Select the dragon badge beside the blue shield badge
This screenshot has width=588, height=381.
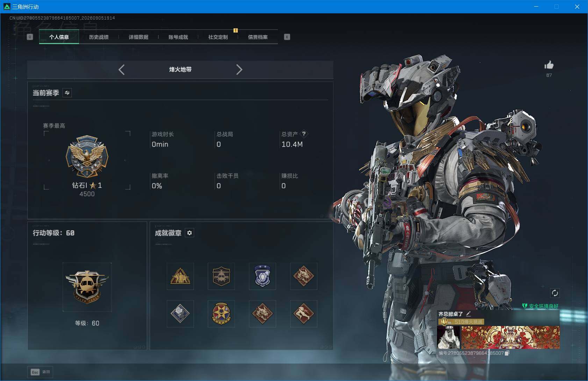click(304, 276)
